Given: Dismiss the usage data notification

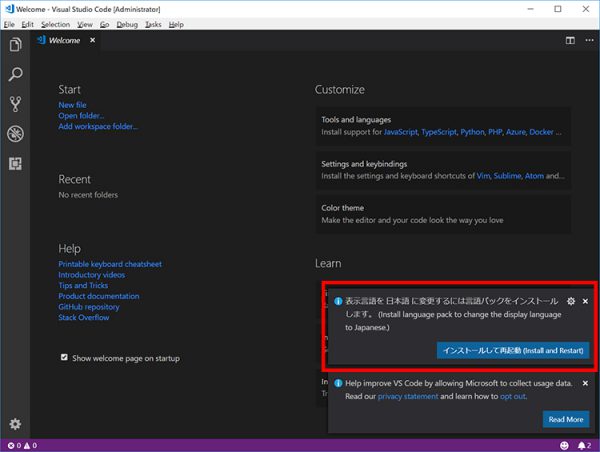Looking at the screenshot, I should [585, 383].
